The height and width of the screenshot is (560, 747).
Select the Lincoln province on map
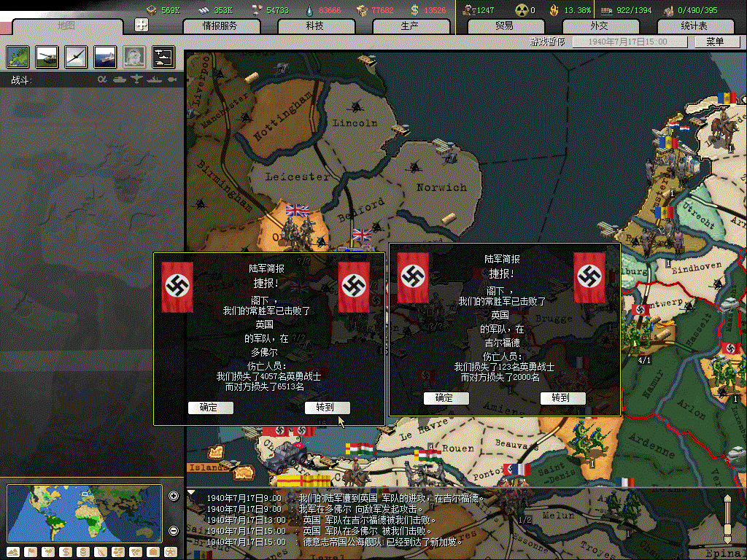355,122
